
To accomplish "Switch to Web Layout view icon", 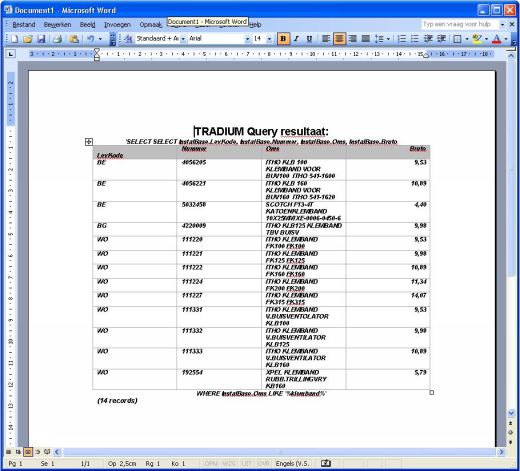I will point(18,452).
